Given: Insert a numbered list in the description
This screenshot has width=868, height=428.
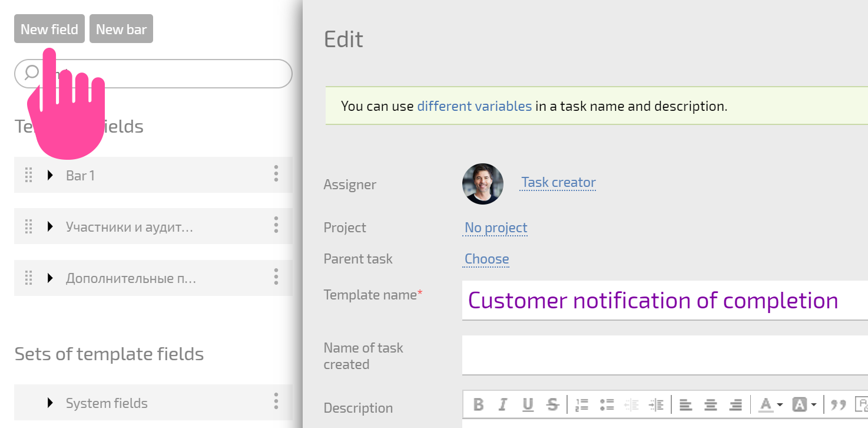Looking at the screenshot, I should pyautogui.click(x=582, y=404).
